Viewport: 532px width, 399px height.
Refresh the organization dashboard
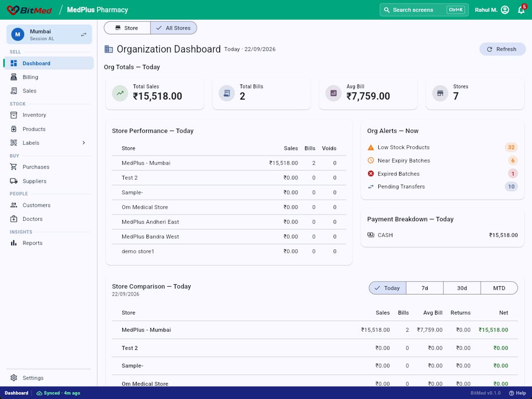[502, 49]
